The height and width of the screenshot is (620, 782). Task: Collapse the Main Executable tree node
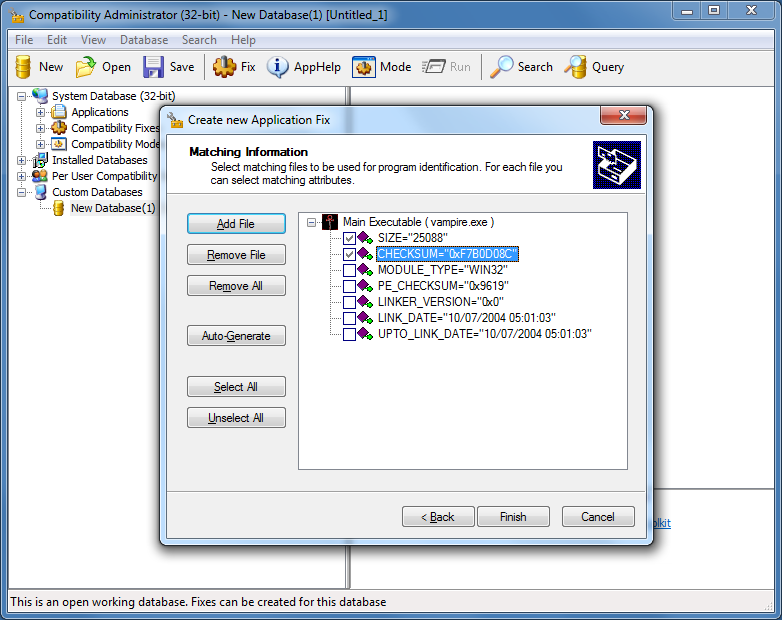[312, 222]
